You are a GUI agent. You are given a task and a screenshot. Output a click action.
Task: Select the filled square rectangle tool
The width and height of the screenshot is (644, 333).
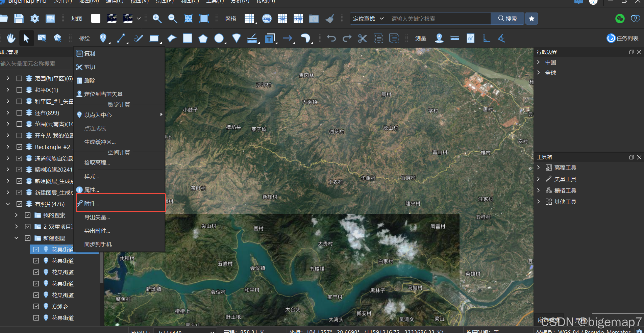coord(188,38)
